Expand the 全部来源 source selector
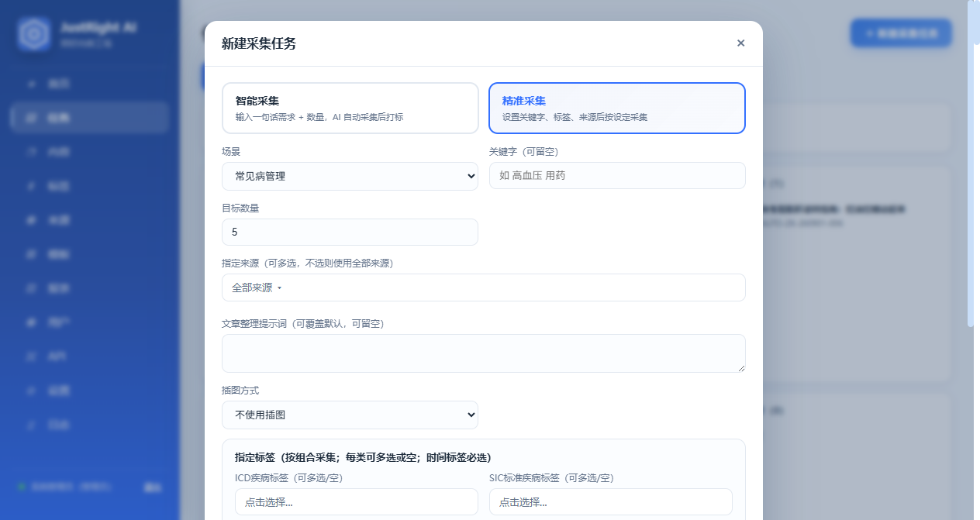 click(484, 288)
